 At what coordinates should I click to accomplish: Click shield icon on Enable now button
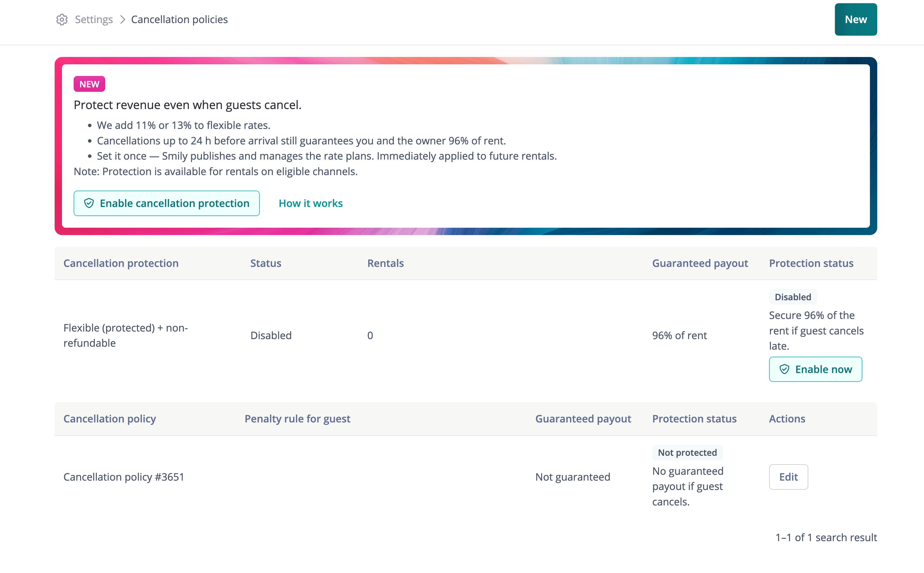[784, 369]
